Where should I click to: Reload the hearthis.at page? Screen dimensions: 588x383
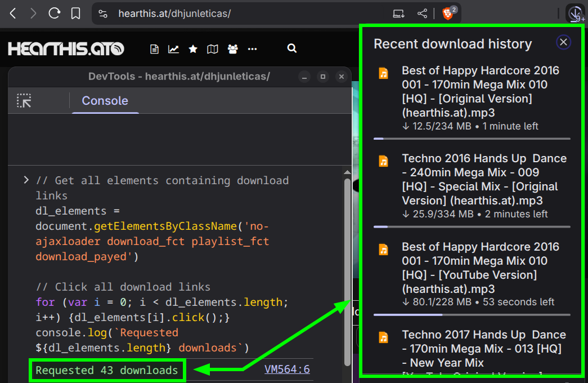[x=55, y=14]
